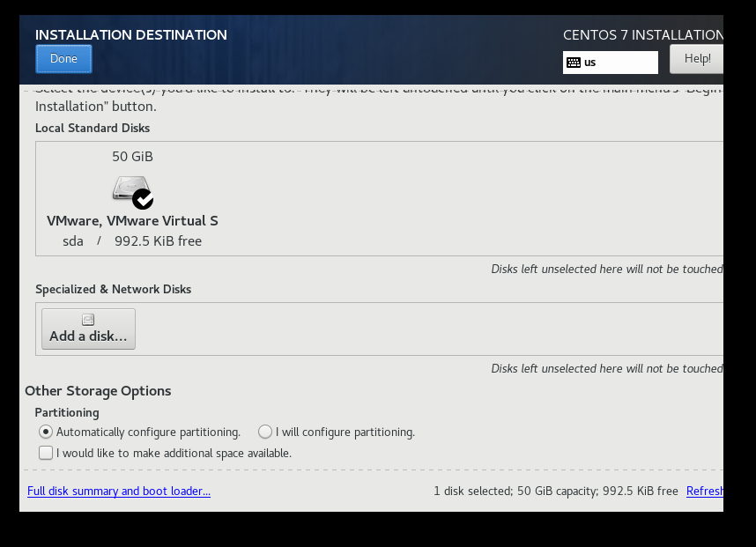Click the 50 GiB disk size label
Screen dimensions: 756x547
click(132, 157)
